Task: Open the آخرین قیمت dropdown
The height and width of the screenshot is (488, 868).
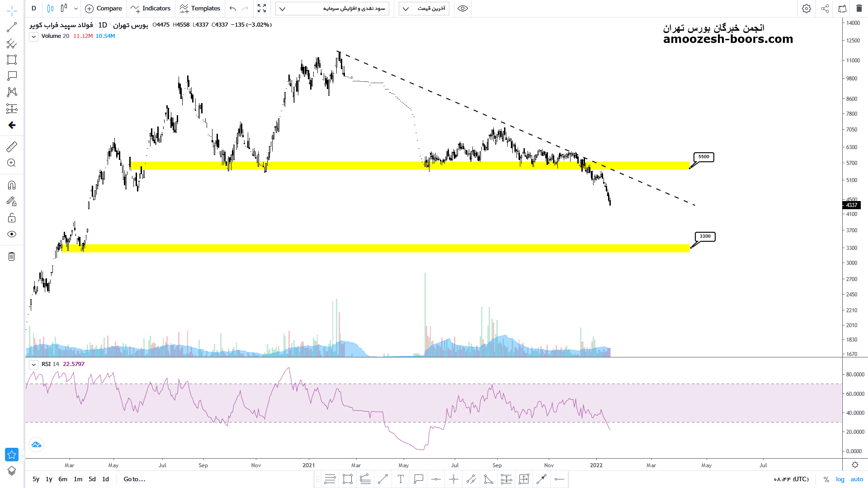Action: (424, 9)
